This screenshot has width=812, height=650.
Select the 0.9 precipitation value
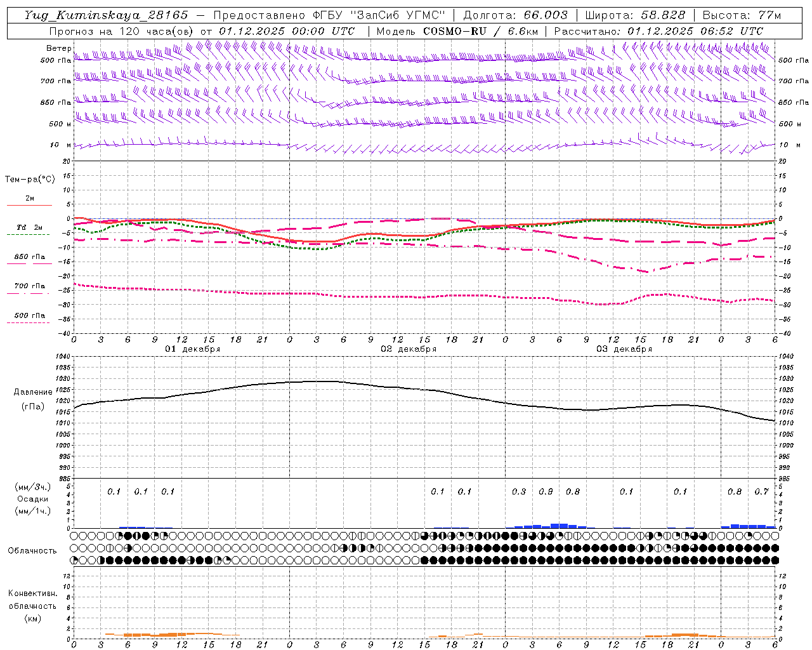[x=546, y=492]
